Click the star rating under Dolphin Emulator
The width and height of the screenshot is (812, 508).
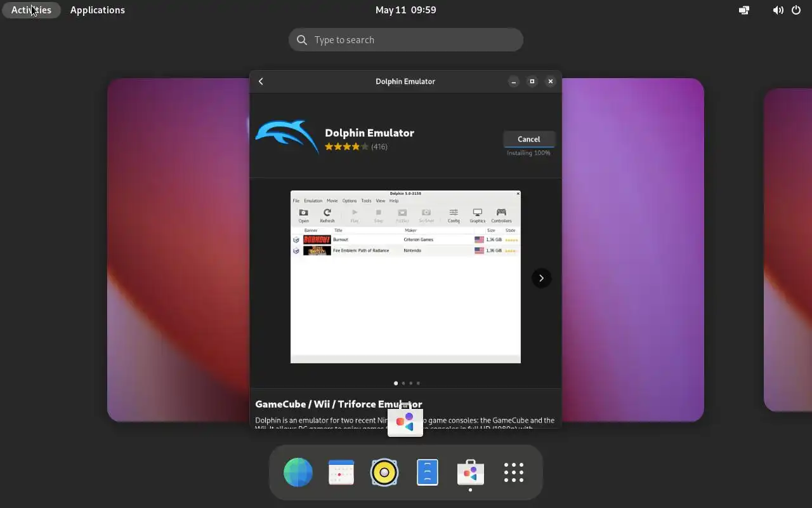point(346,147)
